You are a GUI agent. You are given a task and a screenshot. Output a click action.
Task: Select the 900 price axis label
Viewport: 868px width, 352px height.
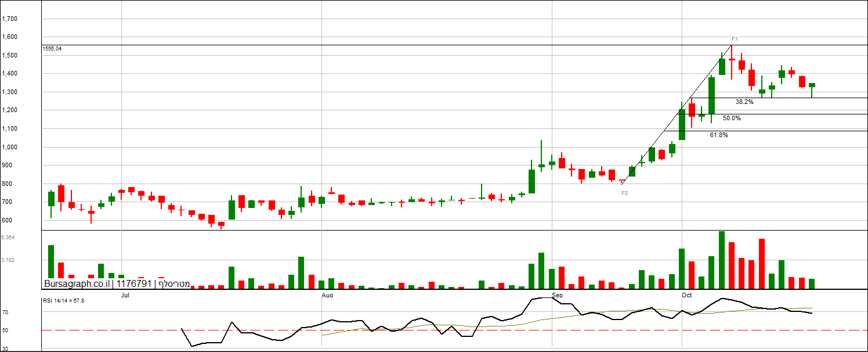pos(7,166)
